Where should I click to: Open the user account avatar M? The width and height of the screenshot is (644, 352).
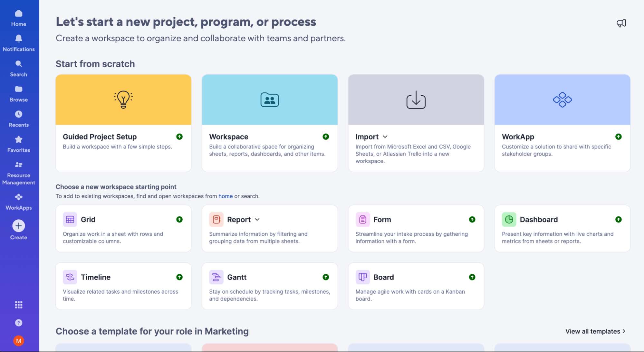(x=19, y=341)
